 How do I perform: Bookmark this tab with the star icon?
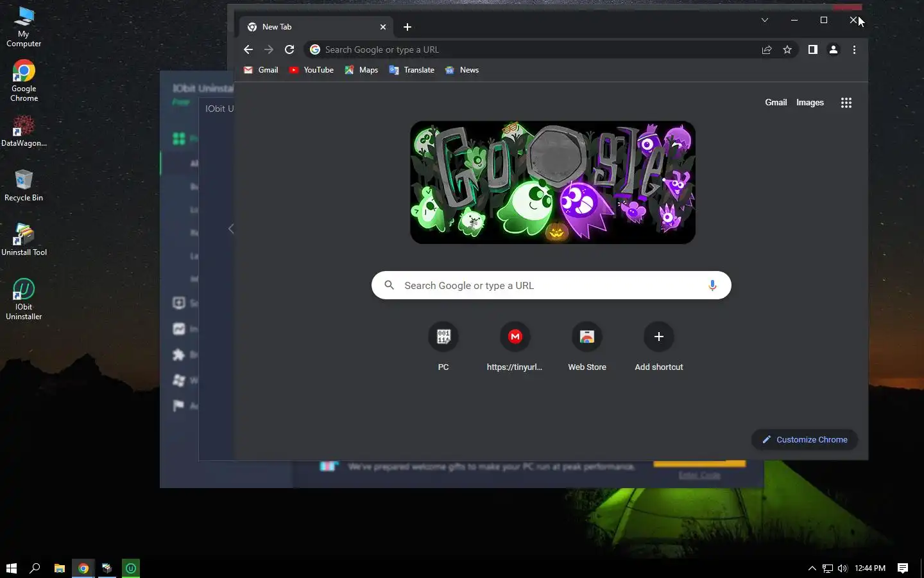787,49
